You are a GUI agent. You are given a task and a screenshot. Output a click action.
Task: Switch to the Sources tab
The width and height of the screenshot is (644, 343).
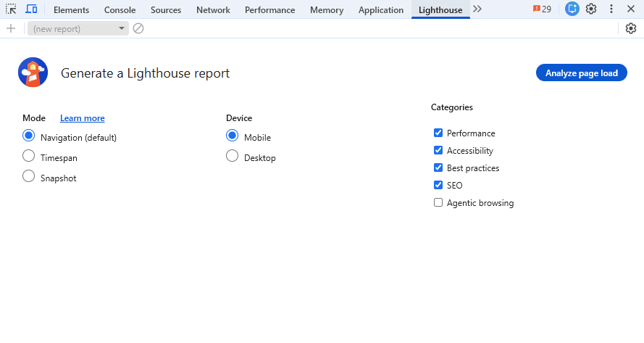(x=166, y=10)
